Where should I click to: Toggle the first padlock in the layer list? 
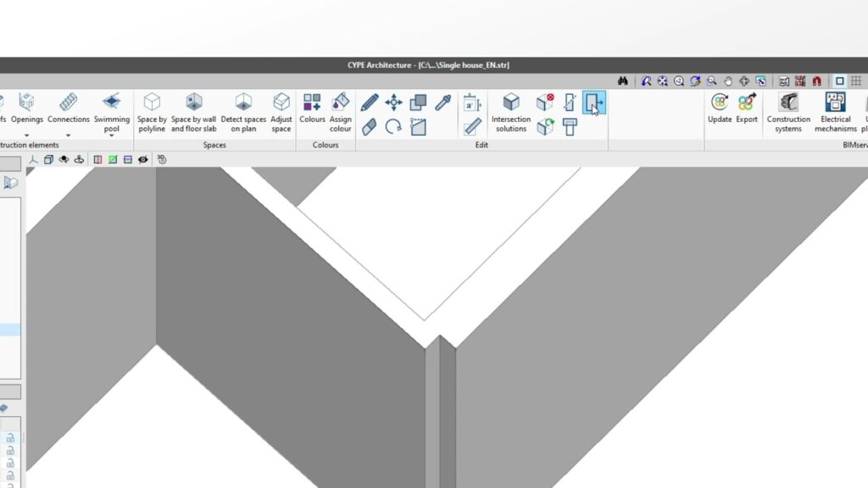[10, 438]
